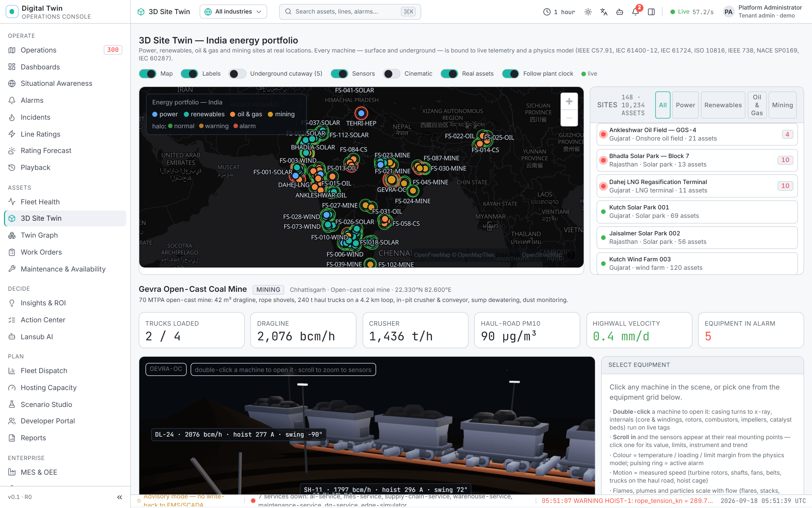Select Dahej LNG Regasification Terminal site
This screenshot has height=508, width=812.
697,186
